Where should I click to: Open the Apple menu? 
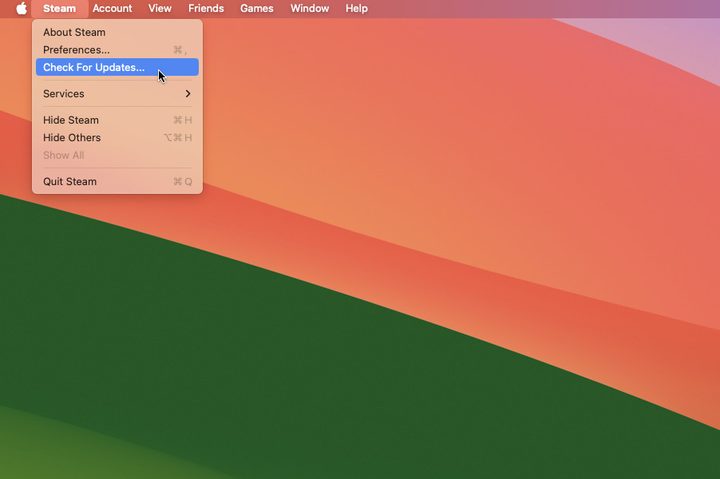click(x=22, y=8)
